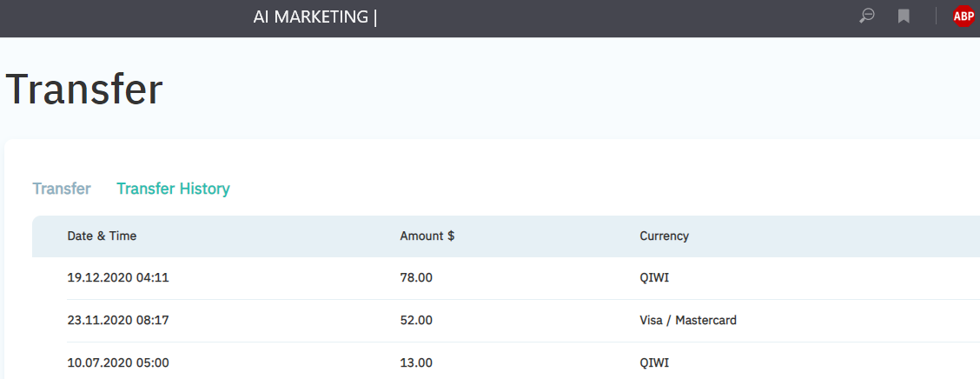Click the Date & Time column header

tap(102, 236)
